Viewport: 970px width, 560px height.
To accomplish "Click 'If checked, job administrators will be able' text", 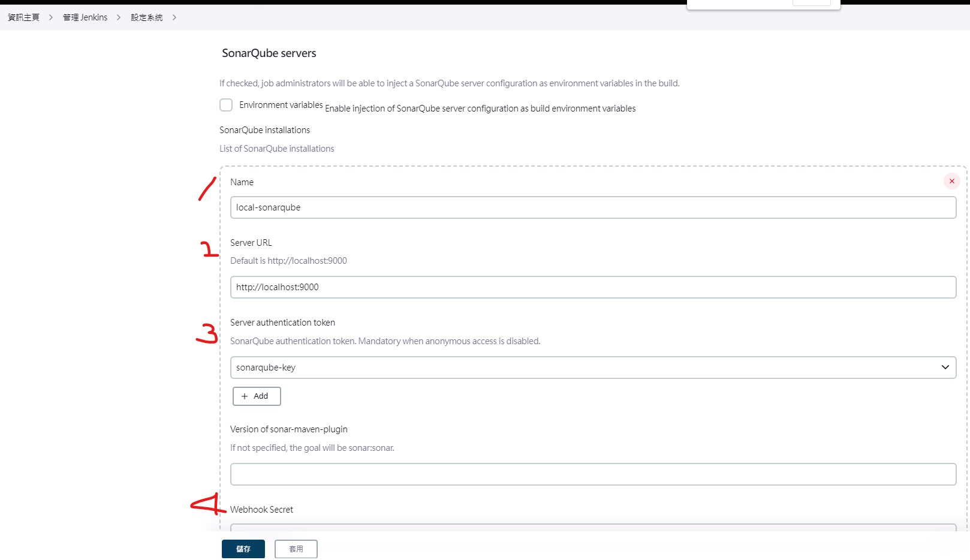I will point(449,83).
